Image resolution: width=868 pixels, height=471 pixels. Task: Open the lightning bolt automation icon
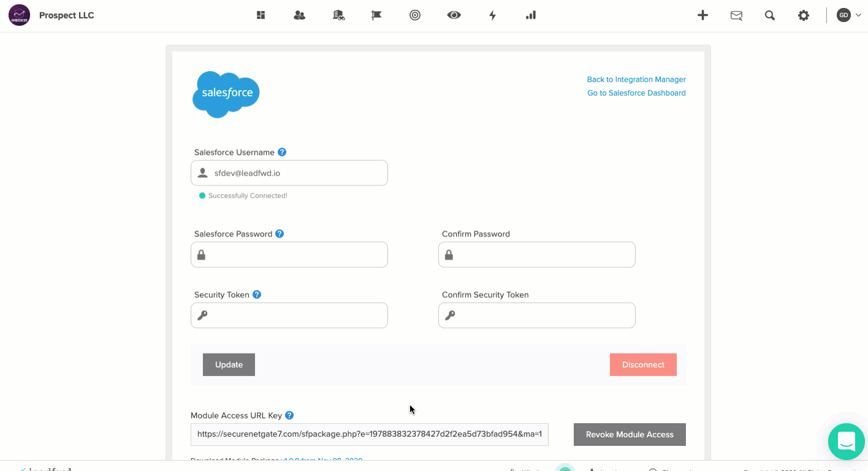click(x=492, y=15)
